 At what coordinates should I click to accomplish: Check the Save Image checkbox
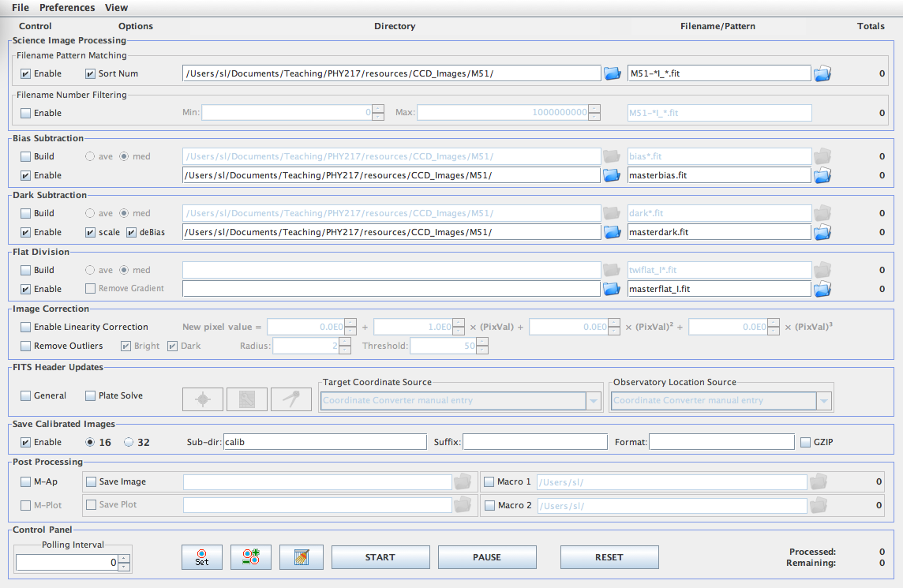click(x=91, y=482)
